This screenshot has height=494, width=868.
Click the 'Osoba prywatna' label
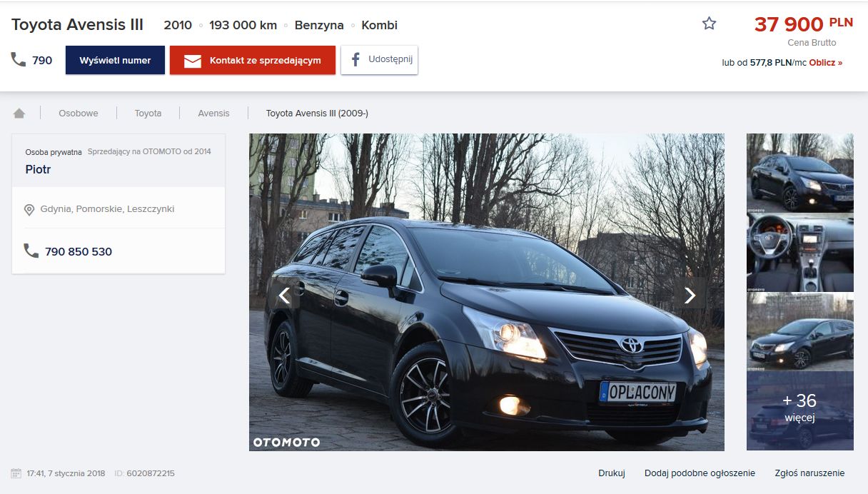coord(54,152)
